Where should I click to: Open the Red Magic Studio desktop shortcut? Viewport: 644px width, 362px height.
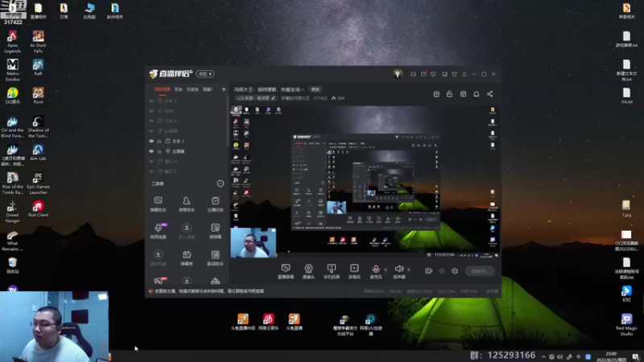click(x=626, y=325)
